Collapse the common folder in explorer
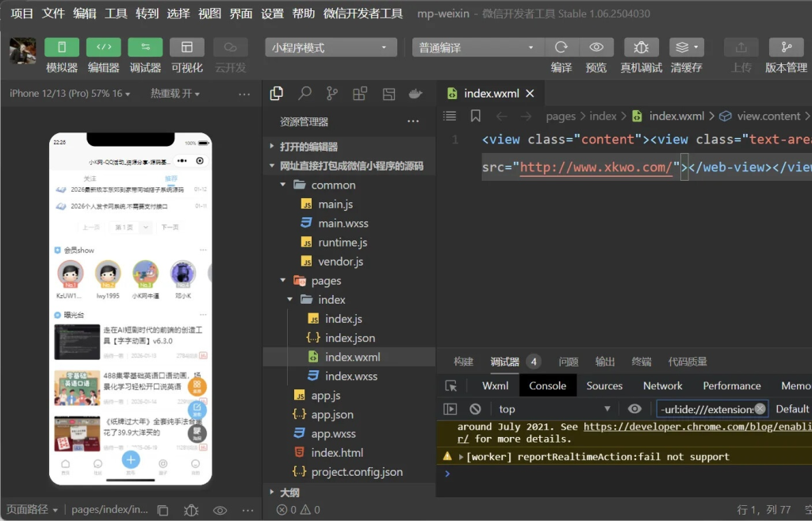 tap(284, 185)
